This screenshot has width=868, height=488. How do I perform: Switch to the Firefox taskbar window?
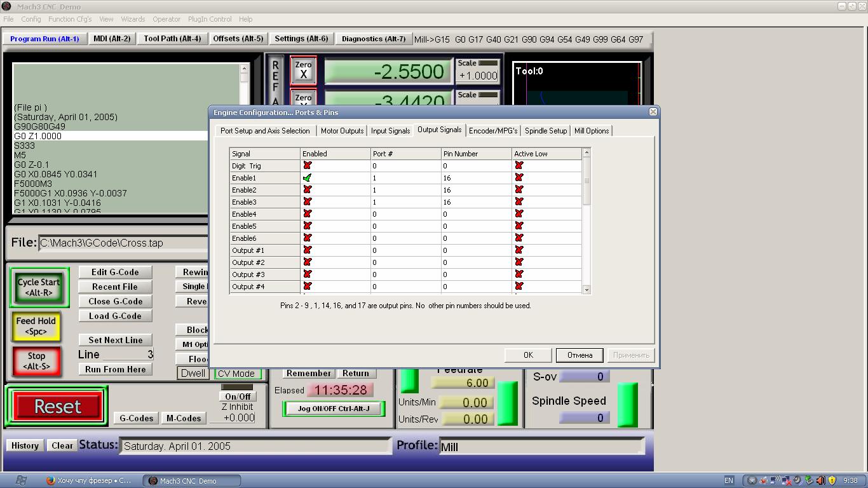point(89,481)
